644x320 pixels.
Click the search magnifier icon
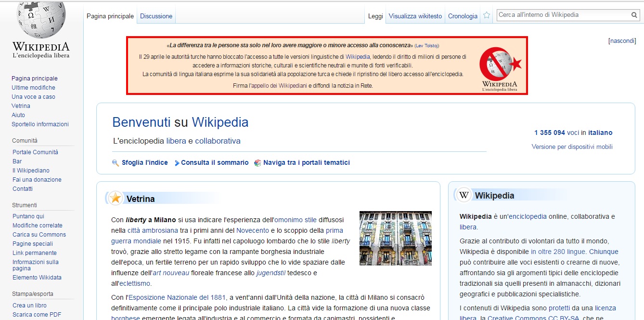tap(634, 15)
